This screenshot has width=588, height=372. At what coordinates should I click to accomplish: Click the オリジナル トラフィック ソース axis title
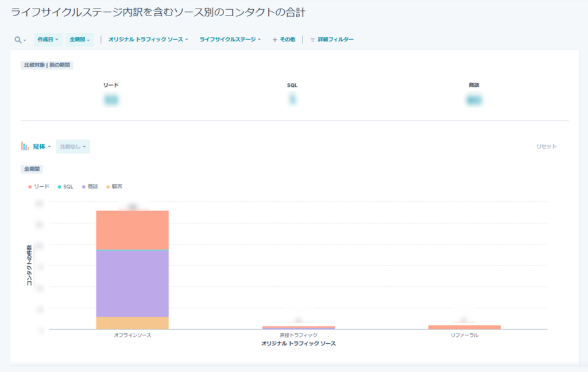299,343
